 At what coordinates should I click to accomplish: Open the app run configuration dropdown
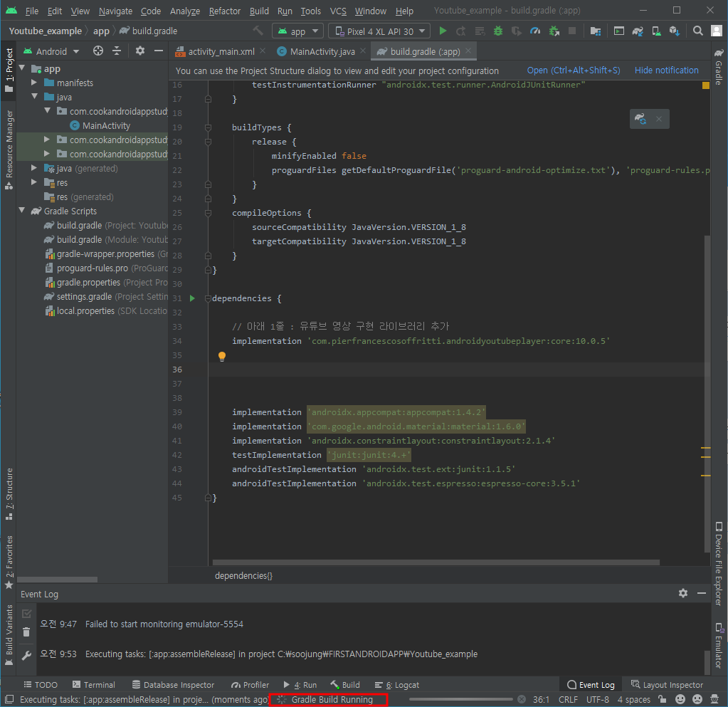point(297,31)
